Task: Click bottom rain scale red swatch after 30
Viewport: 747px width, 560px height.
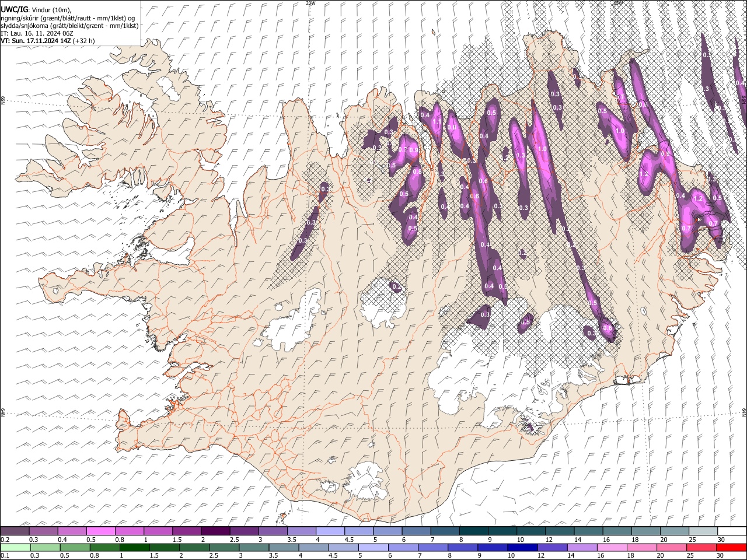Action: [x=731, y=547]
